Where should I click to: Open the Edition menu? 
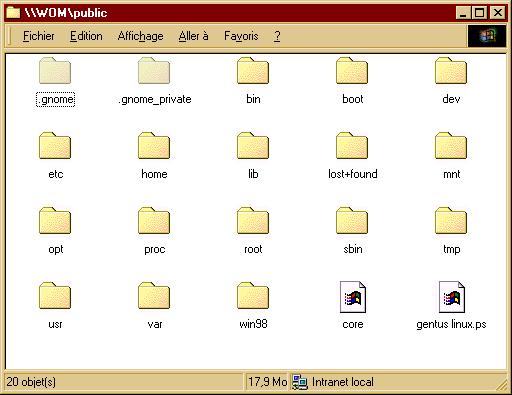[x=86, y=36]
